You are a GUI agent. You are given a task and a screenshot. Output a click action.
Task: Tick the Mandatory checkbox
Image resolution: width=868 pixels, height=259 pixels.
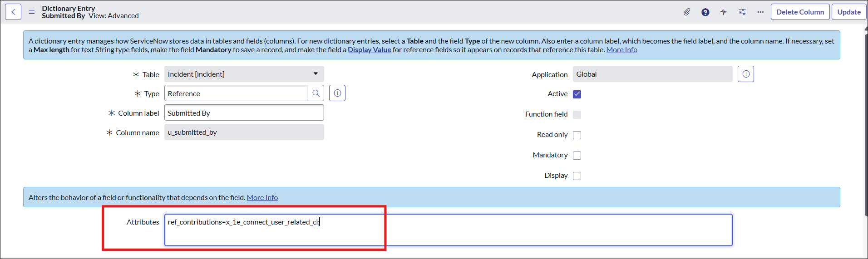point(577,156)
